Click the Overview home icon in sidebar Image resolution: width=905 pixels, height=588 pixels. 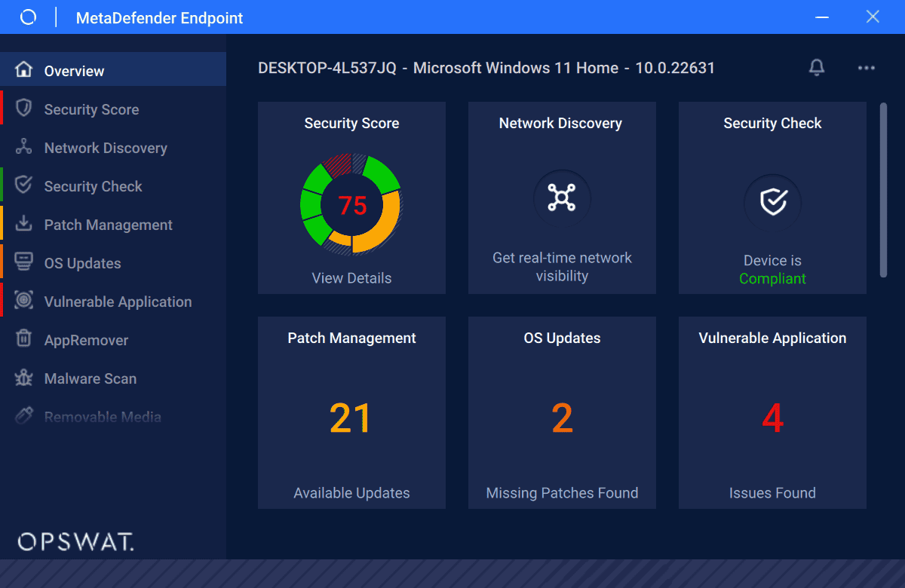[24, 70]
